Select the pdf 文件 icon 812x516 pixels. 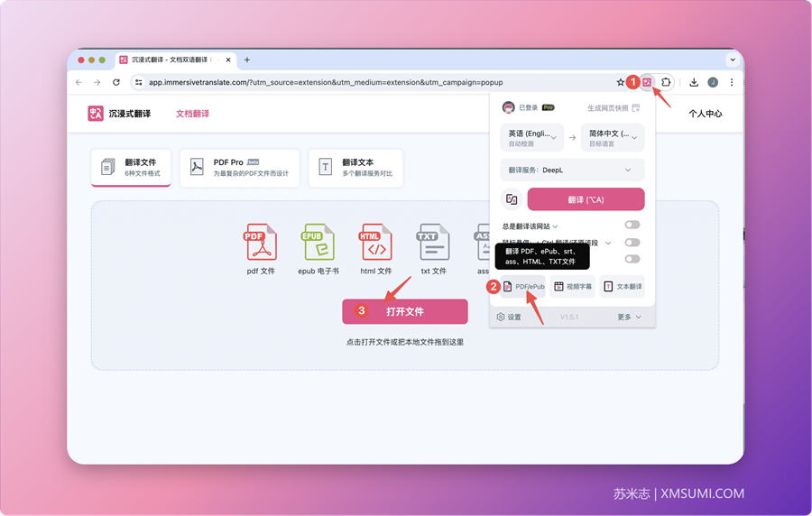tap(261, 243)
